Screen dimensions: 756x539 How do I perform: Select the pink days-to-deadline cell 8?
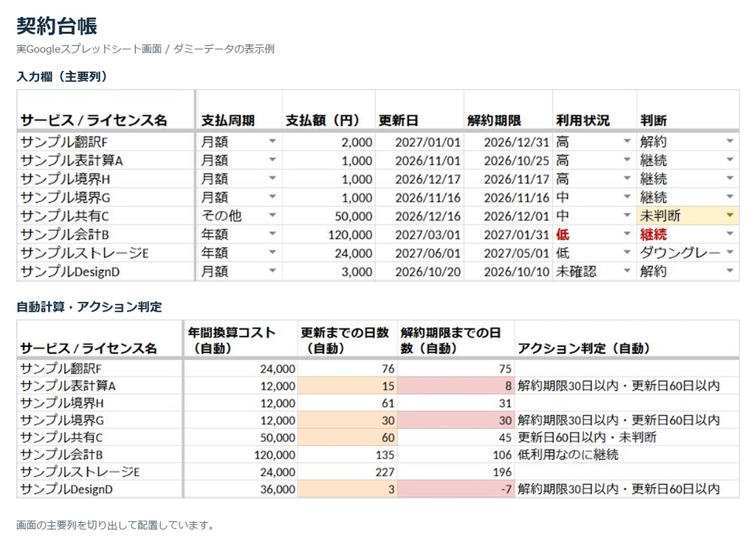456,385
